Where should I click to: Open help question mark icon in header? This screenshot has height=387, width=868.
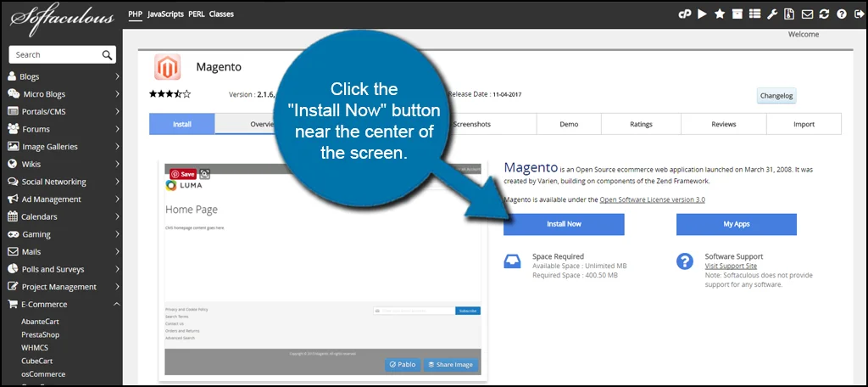[842, 14]
